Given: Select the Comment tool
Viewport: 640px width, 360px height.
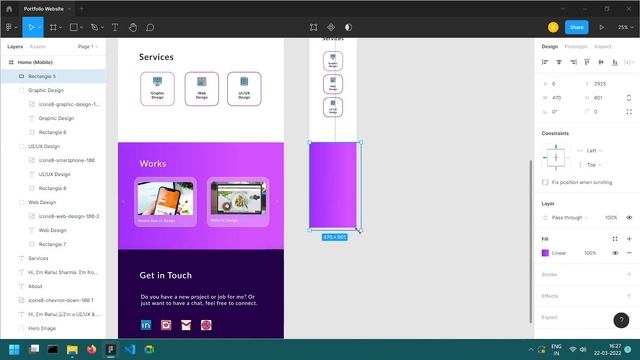Looking at the screenshot, I should tap(150, 27).
